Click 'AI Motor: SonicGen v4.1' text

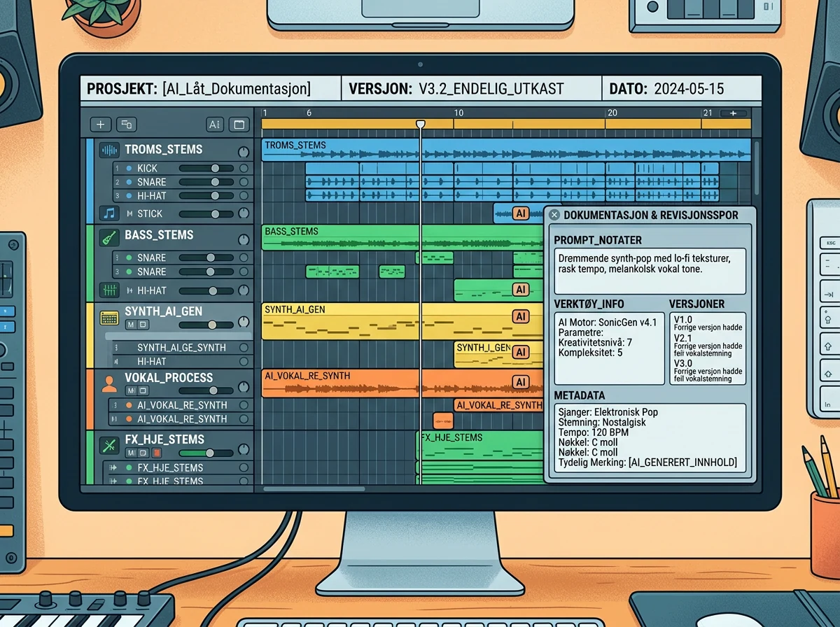click(608, 322)
